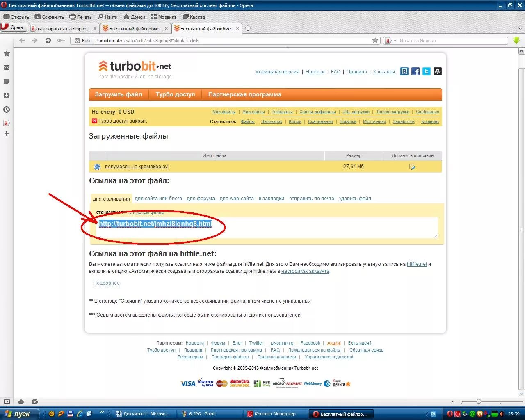The height and width of the screenshot is (420, 525).
Task: Open the Windows пуск start button
Action: pyautogui.click(x=20, y=414)
